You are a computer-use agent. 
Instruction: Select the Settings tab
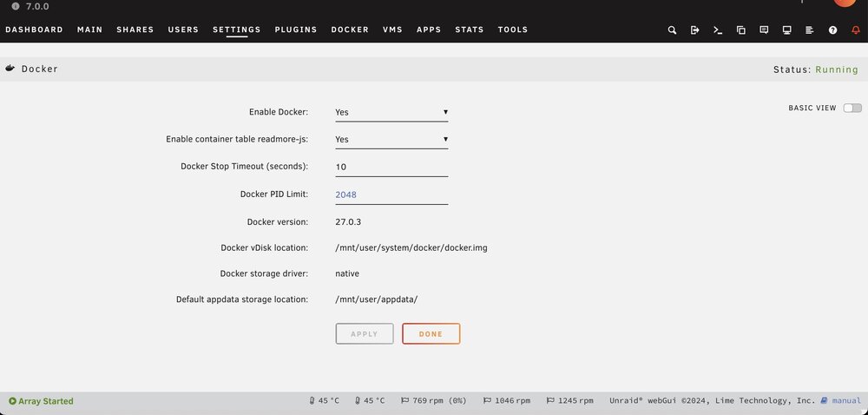(236, 30)
